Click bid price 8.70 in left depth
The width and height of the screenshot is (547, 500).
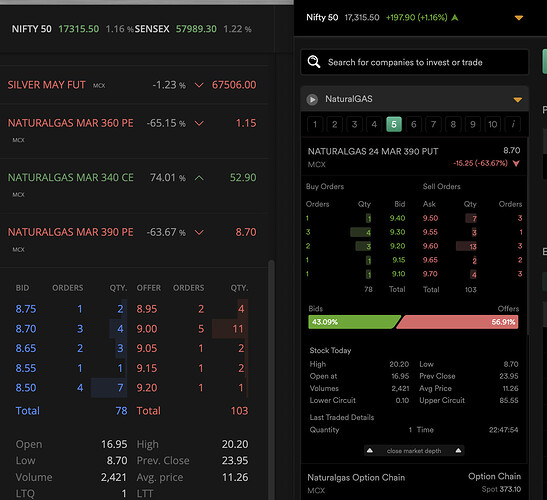click(26, 329)
